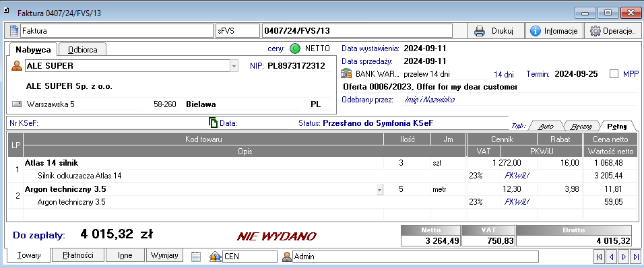
Task: Switch to the Odbiorca tab
Action: [83, 50]
